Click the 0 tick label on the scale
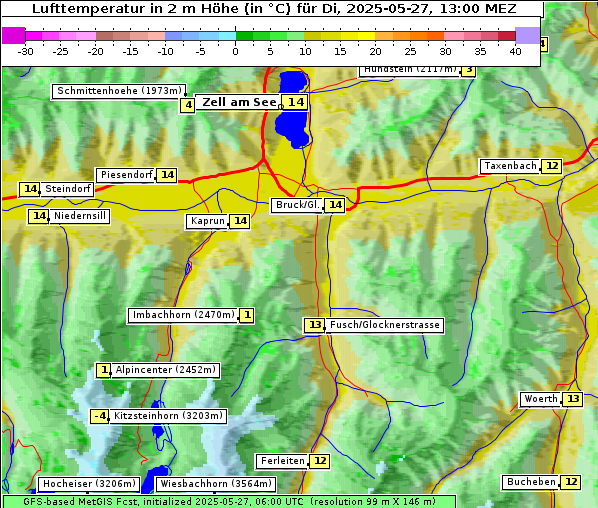This screenshot has width=598, height=508. [235, 51]
